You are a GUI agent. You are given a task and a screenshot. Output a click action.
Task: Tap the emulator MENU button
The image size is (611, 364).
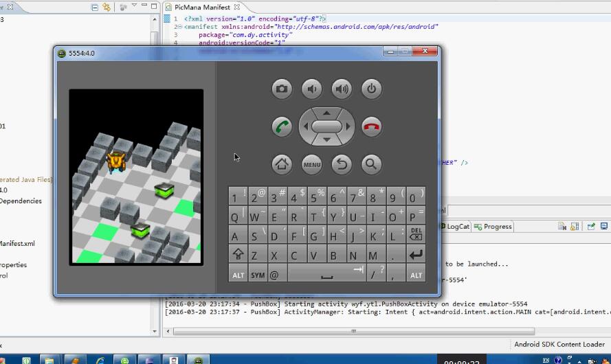(312, 164)
